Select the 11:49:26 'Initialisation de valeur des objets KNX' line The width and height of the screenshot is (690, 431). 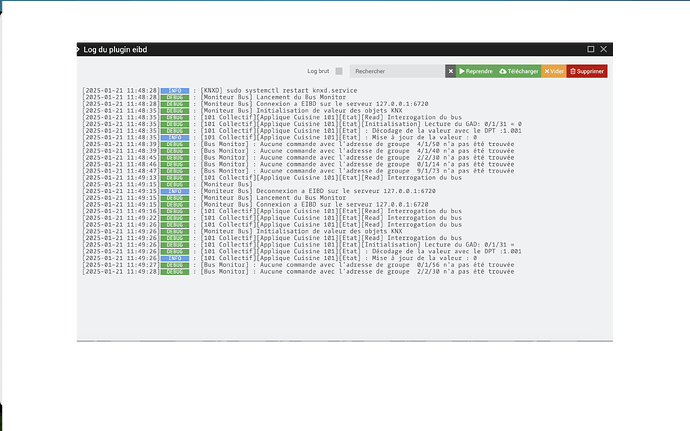(x=242, y=231)
